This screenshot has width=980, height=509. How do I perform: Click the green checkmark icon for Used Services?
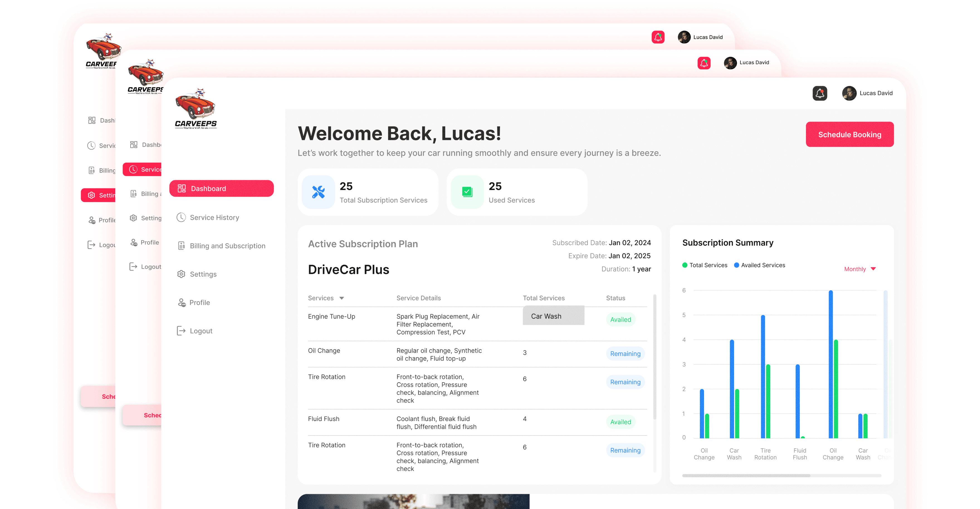pyautogui.click(x=467, y=192)
